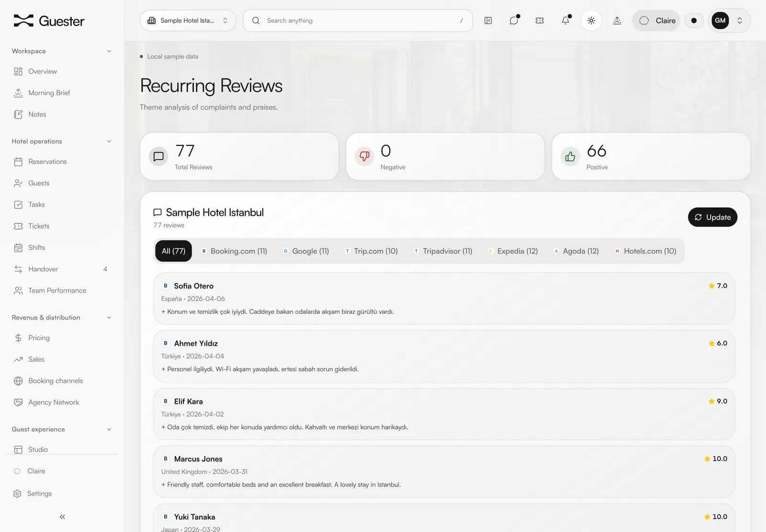Open the chat messages icon in the top bar
The image size is (766, 532).
click(514, 21)
